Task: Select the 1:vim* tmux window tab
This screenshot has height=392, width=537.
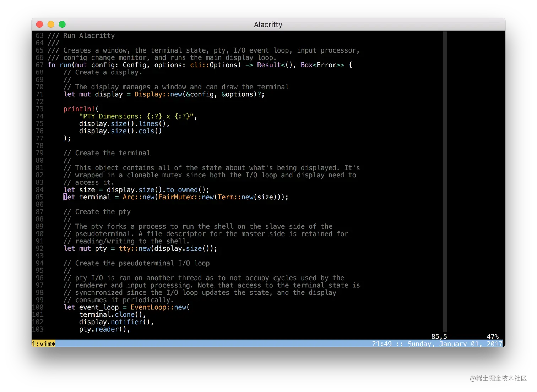Action: (x=44, y=344)
